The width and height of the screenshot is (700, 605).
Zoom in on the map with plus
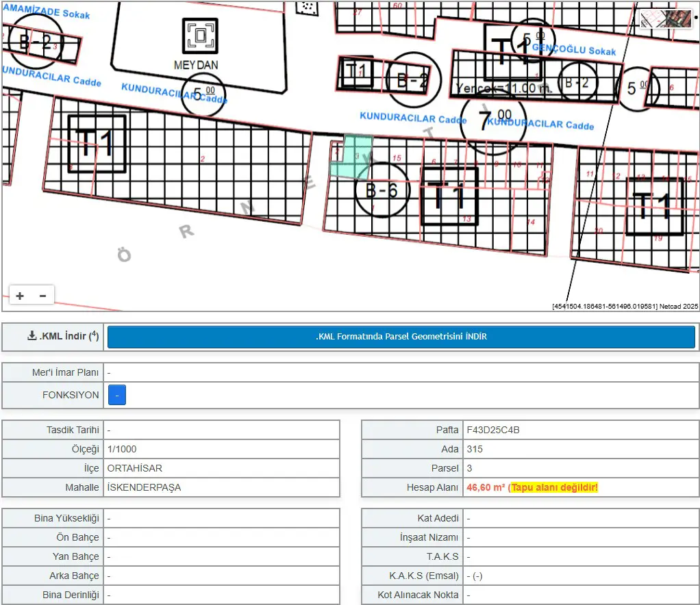(20, 296)
